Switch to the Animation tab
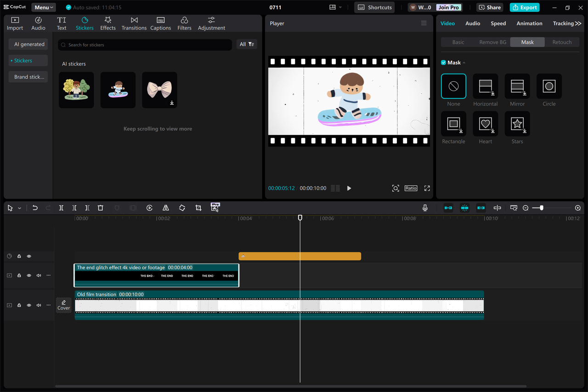 pyautogui.click(x=529, y=23)
